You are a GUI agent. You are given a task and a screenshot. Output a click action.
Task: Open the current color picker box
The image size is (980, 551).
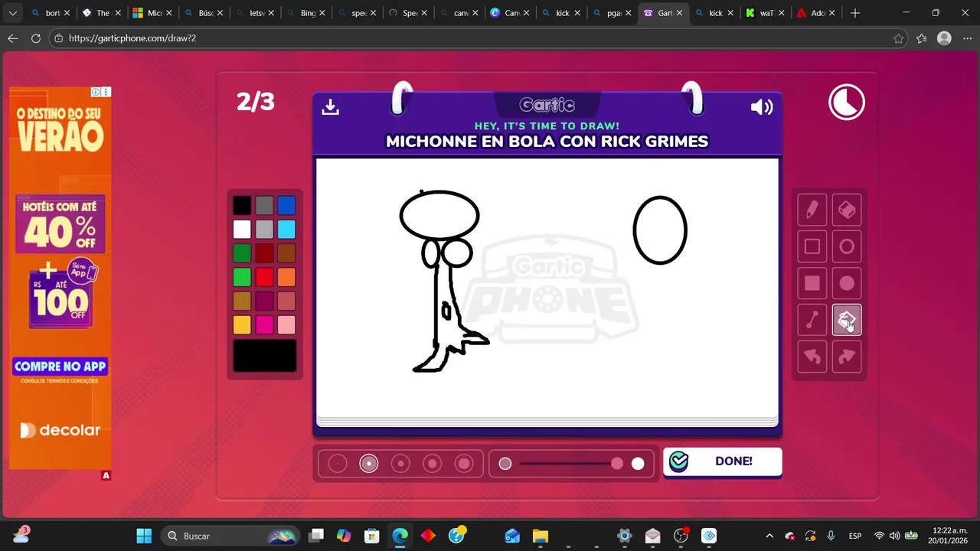(x=264, y=356)
